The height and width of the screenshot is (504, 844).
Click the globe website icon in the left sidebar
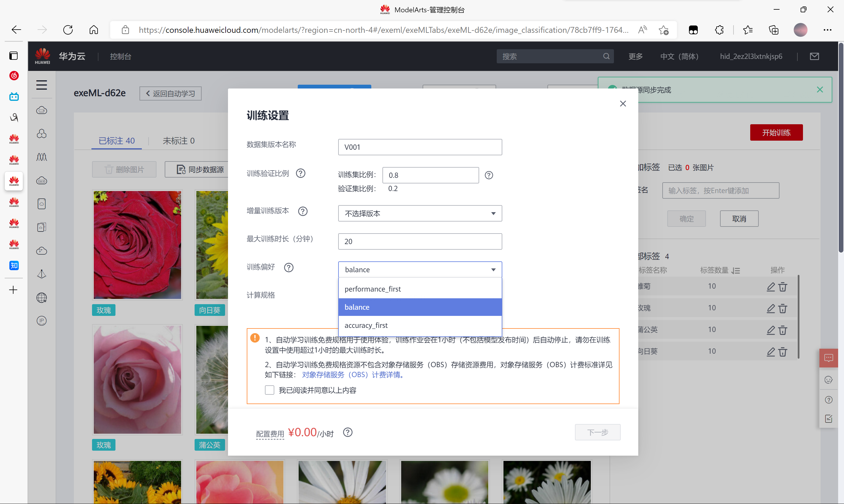tap(41, 298)
